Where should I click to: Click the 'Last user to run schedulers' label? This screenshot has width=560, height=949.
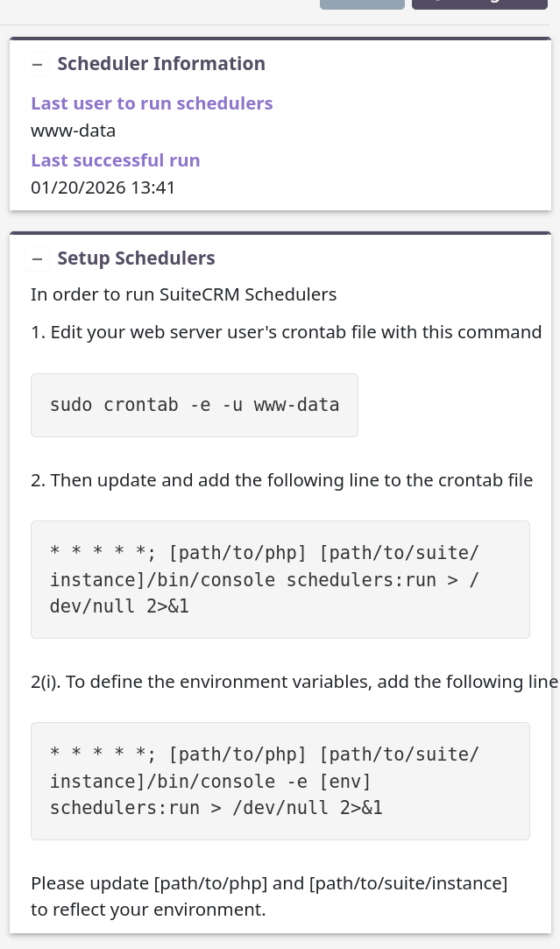pyautogui.click(x=152, y=103)
